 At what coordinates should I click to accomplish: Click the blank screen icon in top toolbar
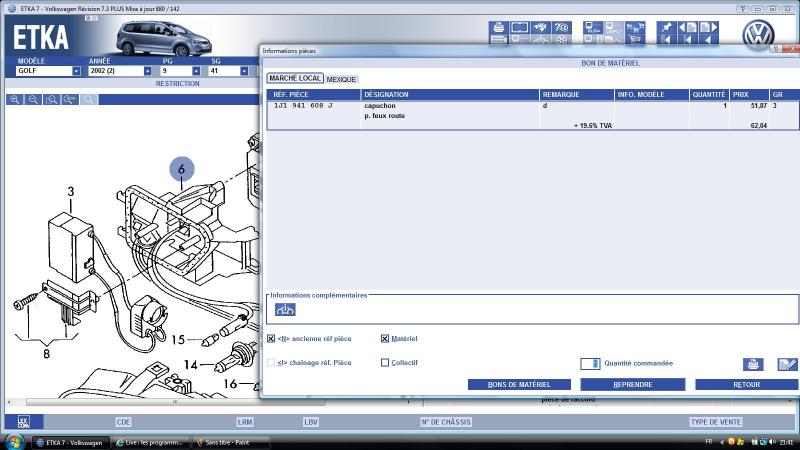tap(519, 28)
